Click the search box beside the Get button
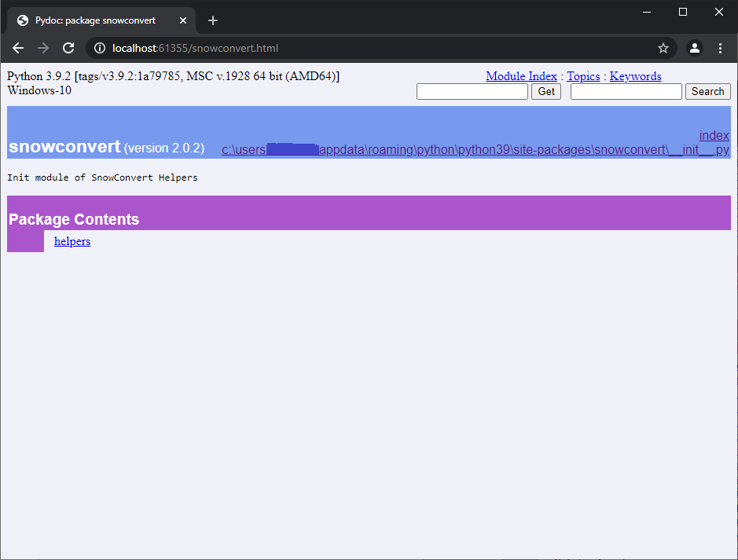Image resolution: width=738 pixels, height=560 pixels. (x=472, y=91)
